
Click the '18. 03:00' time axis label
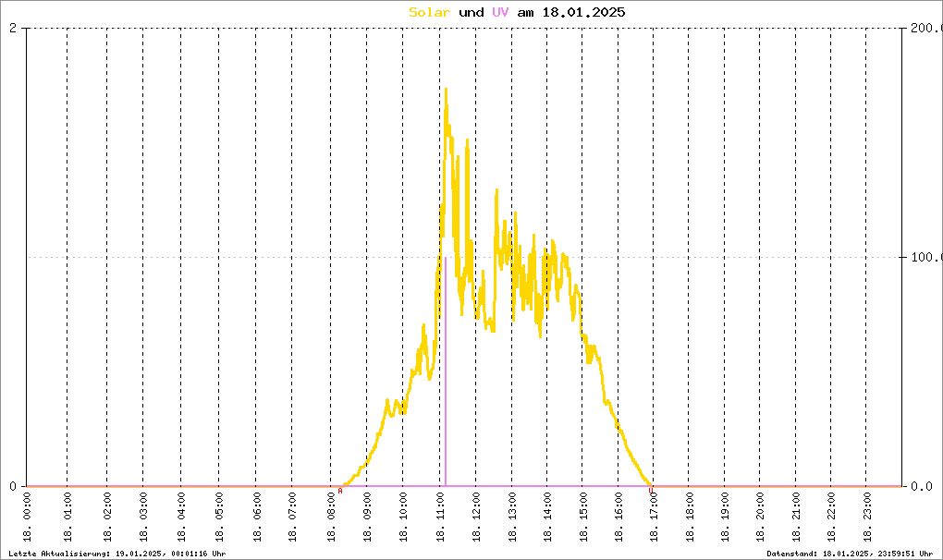143,517
